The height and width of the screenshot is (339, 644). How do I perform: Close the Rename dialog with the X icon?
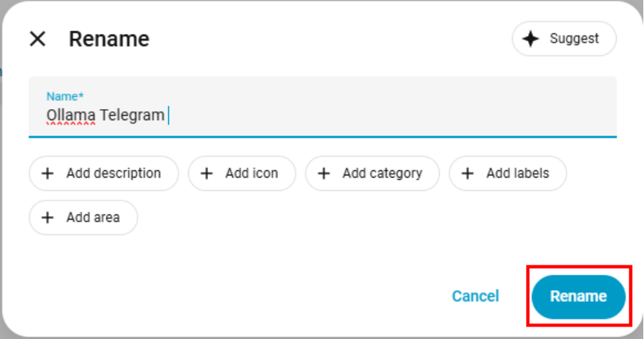38,39
